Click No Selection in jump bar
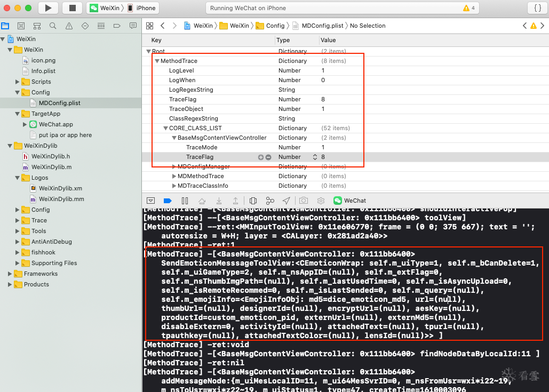 [x=368, y=26]
